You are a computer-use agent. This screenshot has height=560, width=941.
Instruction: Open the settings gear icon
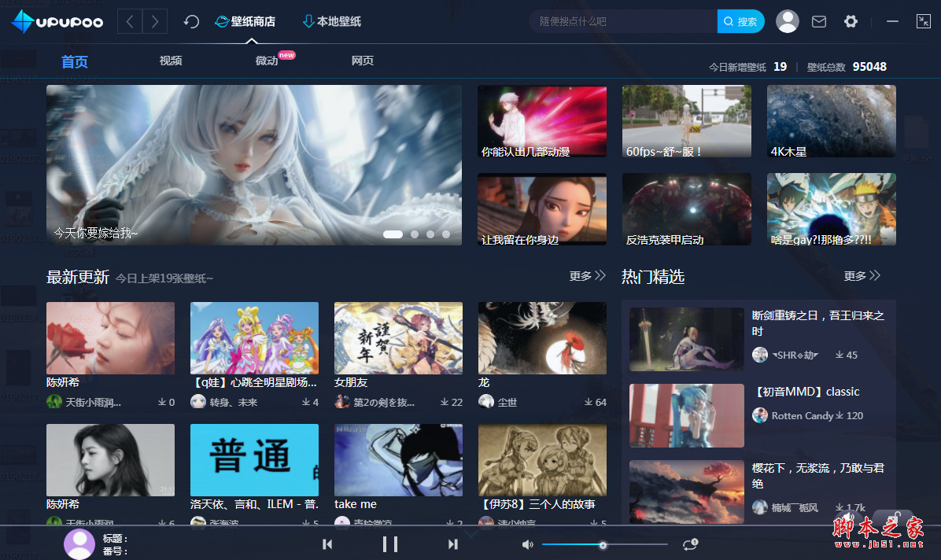tap(851, 21)
